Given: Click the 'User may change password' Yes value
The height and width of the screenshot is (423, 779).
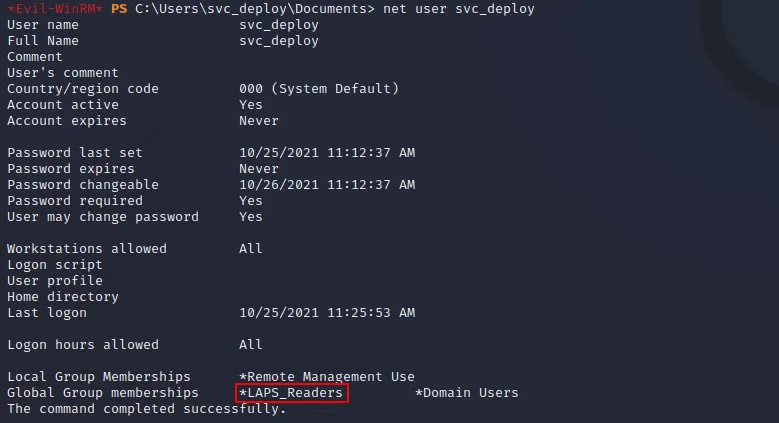Looking at the screenshot, I should pyautogui.click(x=250, y=217).
